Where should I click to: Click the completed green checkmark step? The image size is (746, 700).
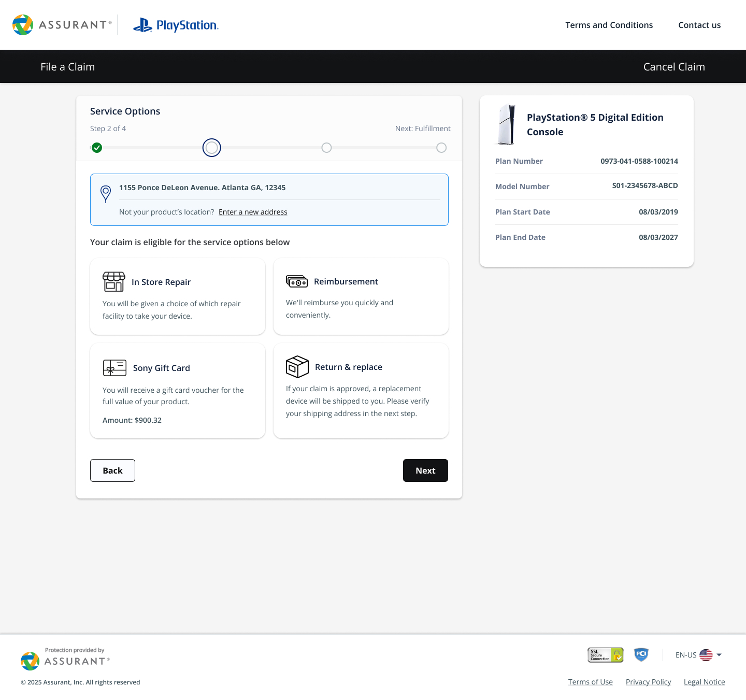click(97, 148)
